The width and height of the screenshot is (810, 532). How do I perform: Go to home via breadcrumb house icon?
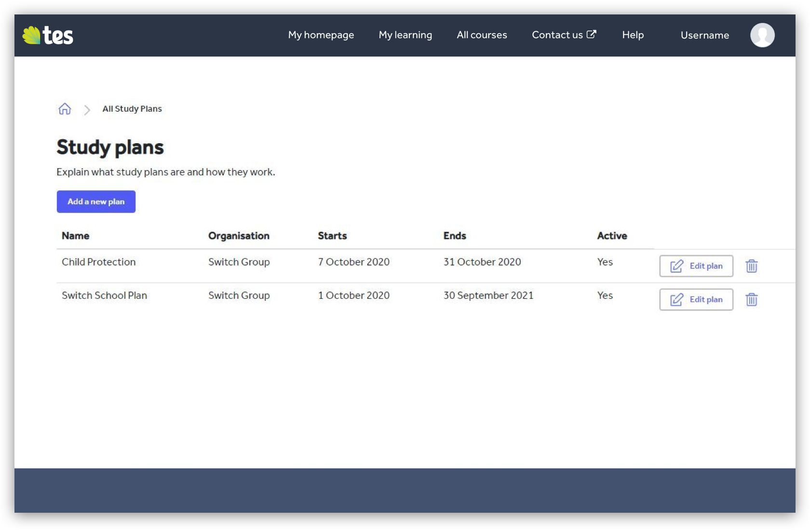pos(65,109)
